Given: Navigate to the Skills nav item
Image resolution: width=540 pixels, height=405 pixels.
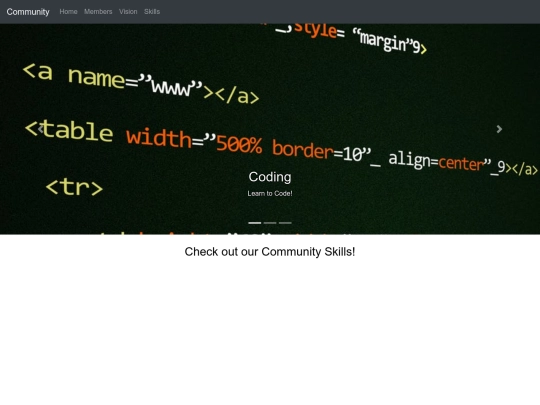Looking at the screenshot, I should coord(152,12).
